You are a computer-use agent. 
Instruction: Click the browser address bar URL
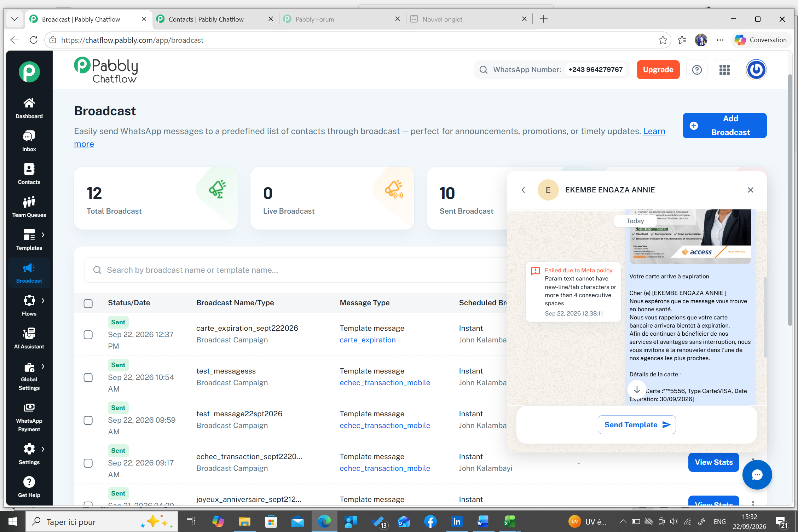[132, 40]
